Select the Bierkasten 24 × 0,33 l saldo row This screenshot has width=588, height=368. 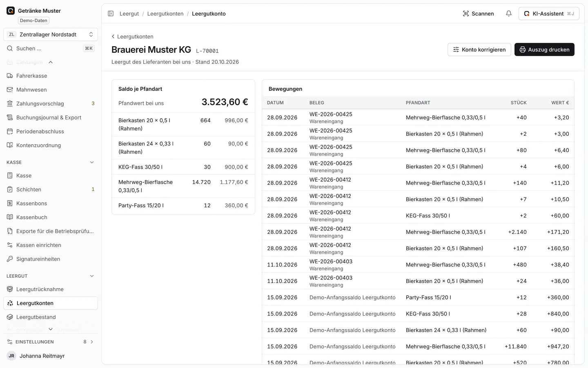tap(183, 148)
